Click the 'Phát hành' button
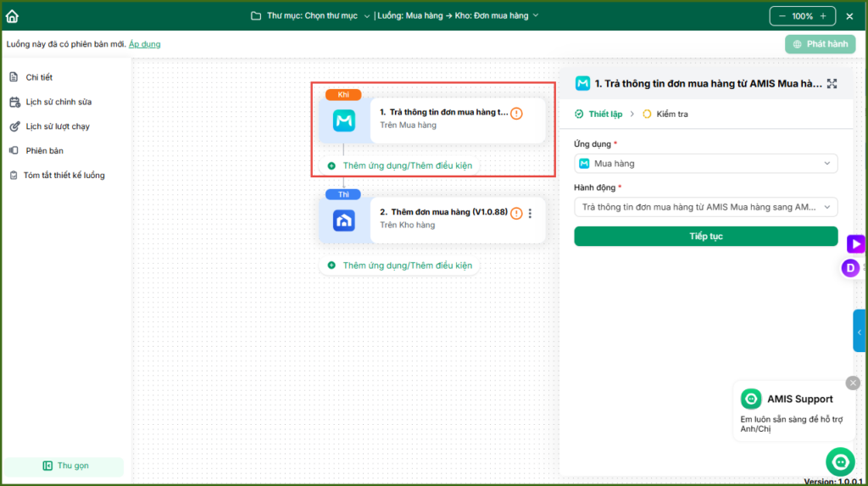This screenshot has height=486, width=868. [820, 44]
